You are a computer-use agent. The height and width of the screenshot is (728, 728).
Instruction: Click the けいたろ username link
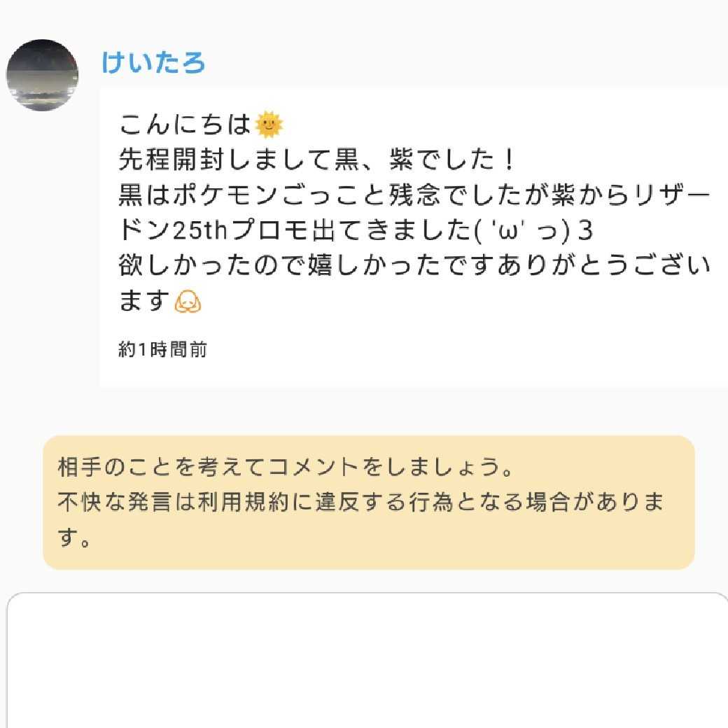[x=153, y=63]
